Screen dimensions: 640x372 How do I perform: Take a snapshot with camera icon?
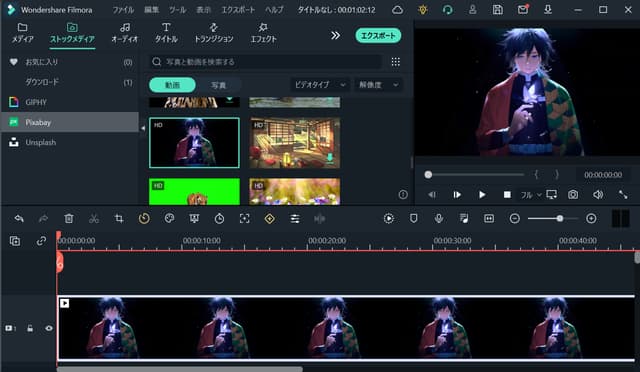pos(573,195)
